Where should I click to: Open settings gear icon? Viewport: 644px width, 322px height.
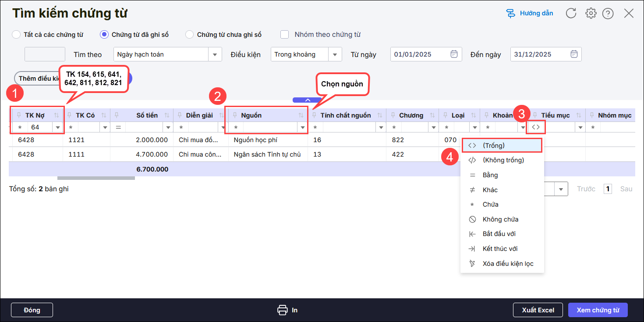[591, 13]
